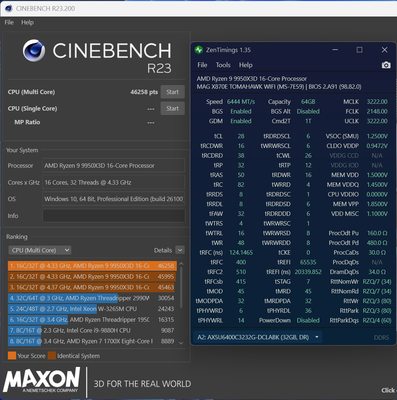Click the MCLK value 3222.00

pos(377,102)
